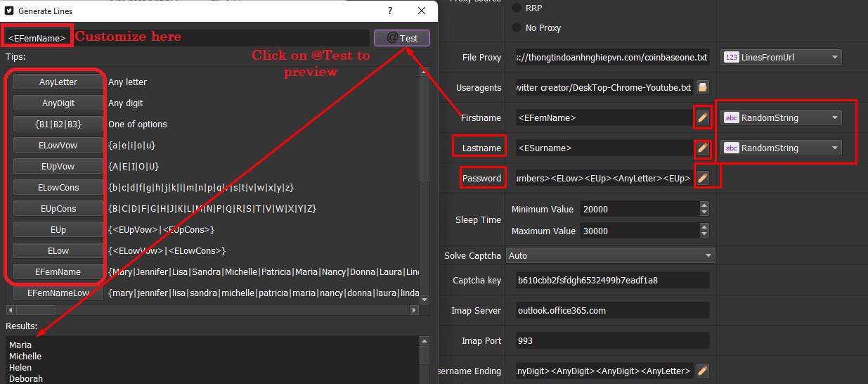868x384 pixels.
Task: Click the Generate Lines window icon
Action: 9,11
